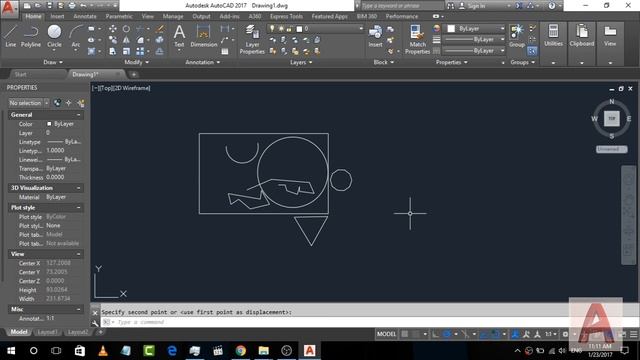Click Color ByLayer swatch in Properties palette
640x360 pixels.
(49, 124)
